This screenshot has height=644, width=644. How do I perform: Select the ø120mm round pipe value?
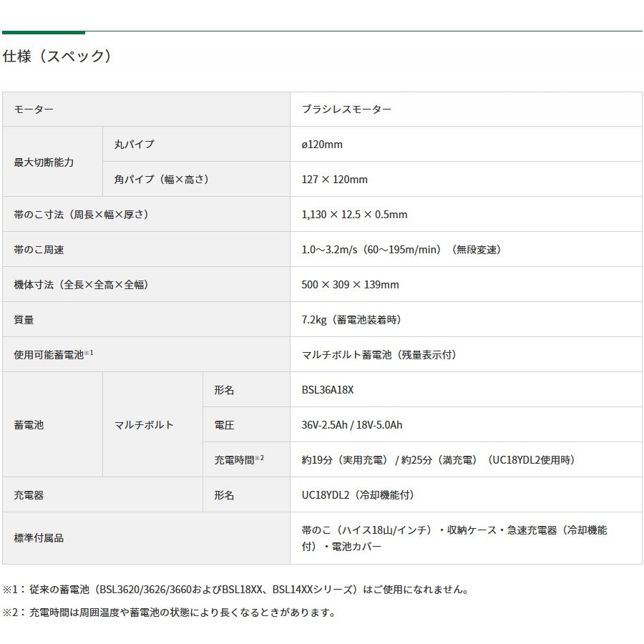click(x=322, y=145)
